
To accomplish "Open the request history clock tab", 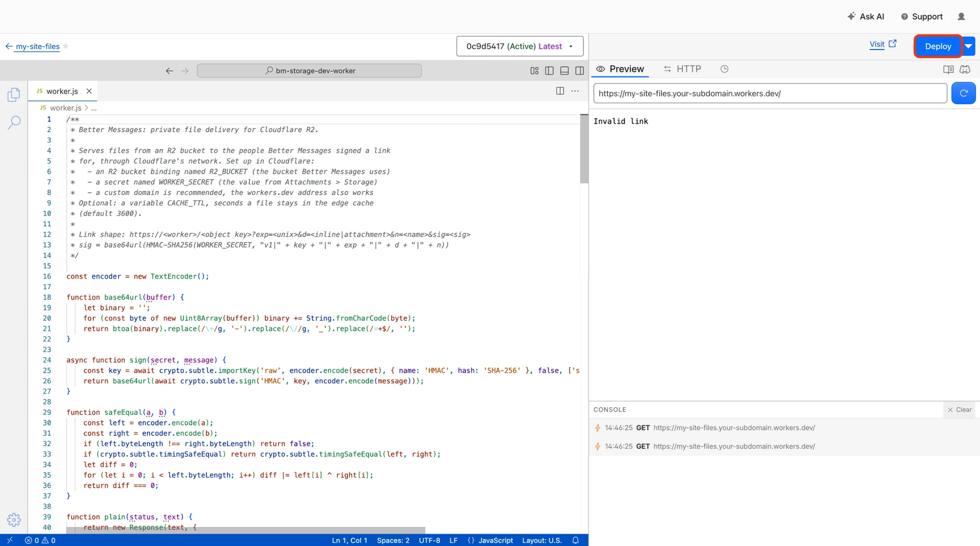I will coord(724,69).
